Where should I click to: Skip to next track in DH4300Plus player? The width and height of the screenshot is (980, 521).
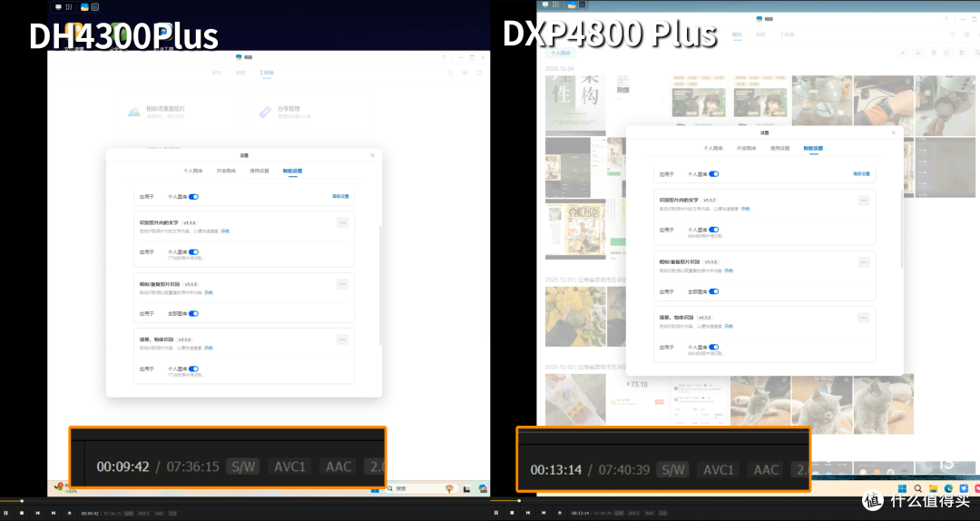(x=54, y=513)
